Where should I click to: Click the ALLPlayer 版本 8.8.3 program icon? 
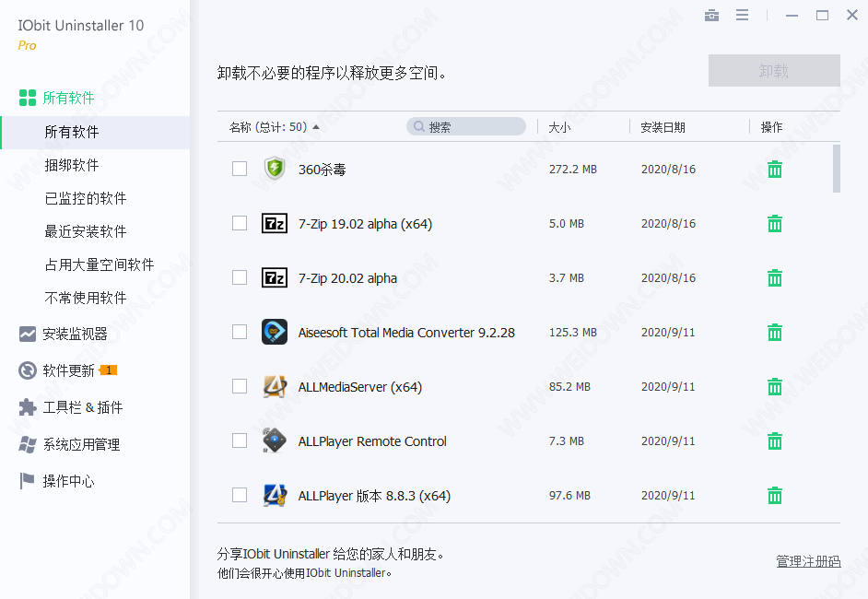(x=275, y=495)
